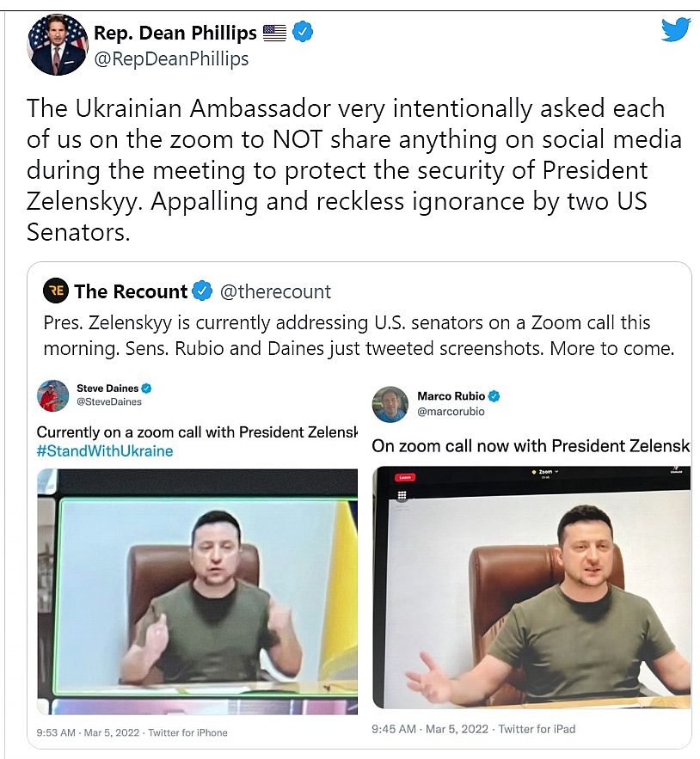Click Dean Phillips' blue verified badge
Image resolution: width=700 pixels, height=759 pixels.
point(304,33)
